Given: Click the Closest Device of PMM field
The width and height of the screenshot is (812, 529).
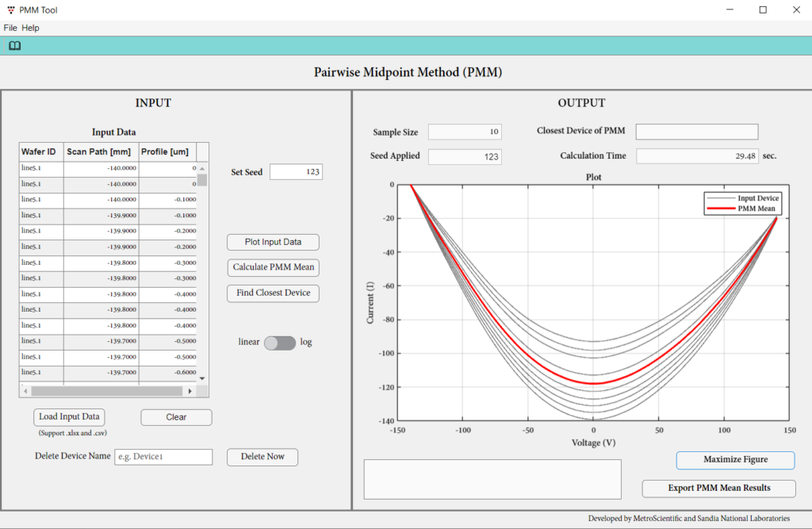Looking at the screenshot, I should pos(696,132).
